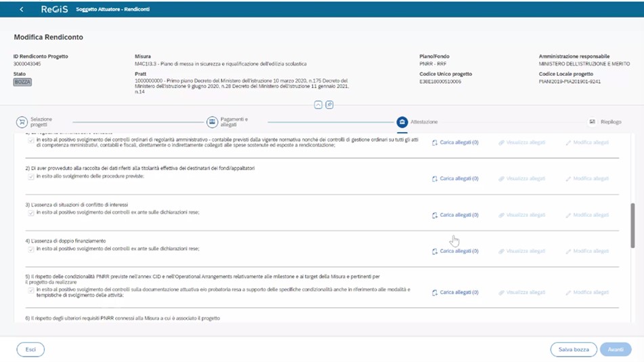The image size is (644, 362).
Task: Click the Esci button
Action: pos(30,349)
